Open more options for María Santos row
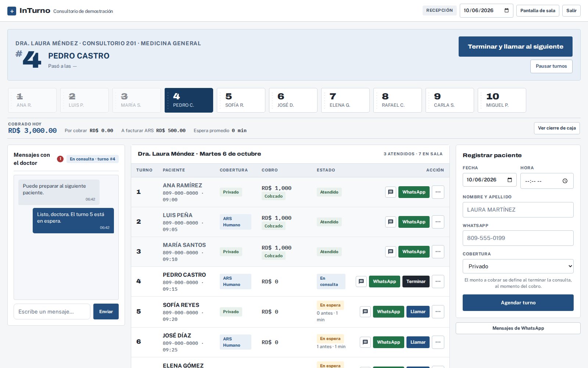 [438, 251]
